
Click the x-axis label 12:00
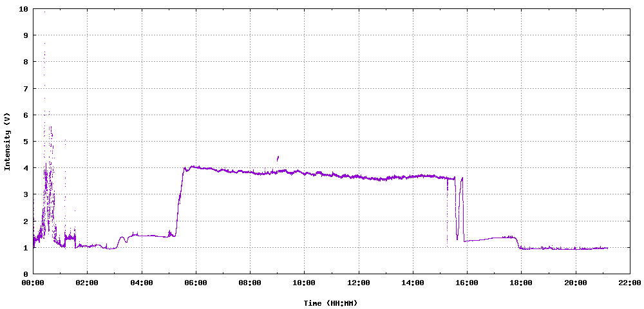click(359, 283)
